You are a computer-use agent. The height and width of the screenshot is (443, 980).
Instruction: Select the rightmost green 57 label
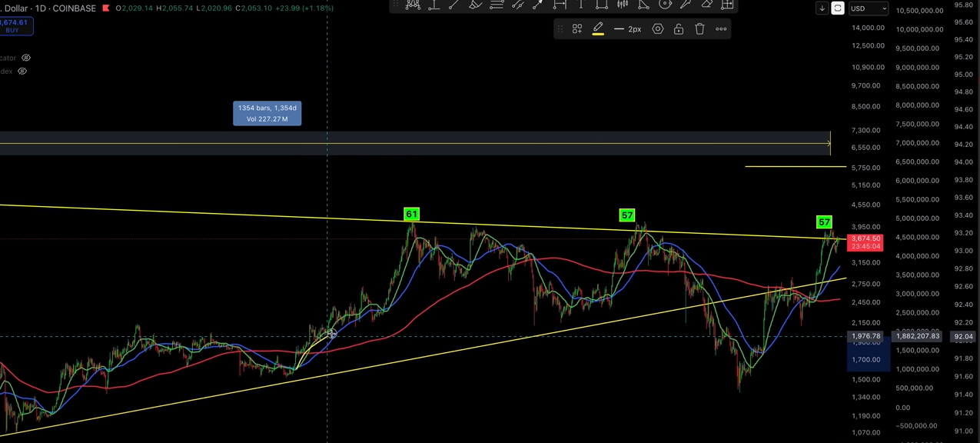point(824,222)
